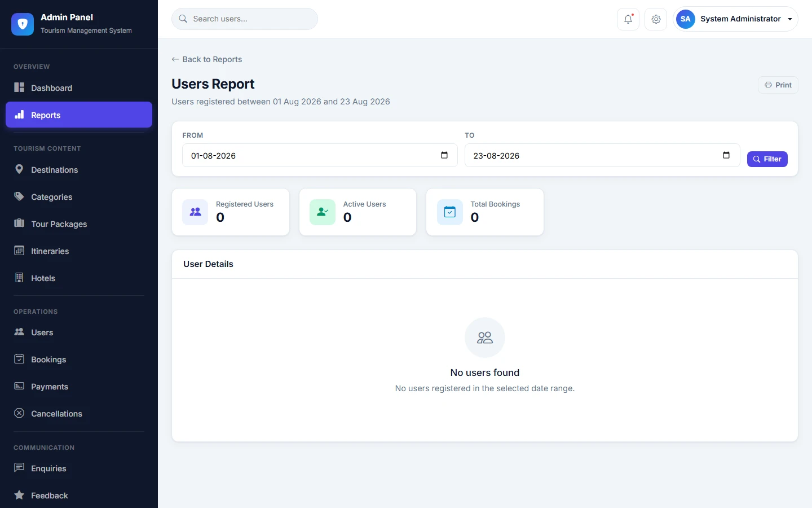Open the FROM date calendar picker icon
The image size is (812, 508).
pos(444,155)
